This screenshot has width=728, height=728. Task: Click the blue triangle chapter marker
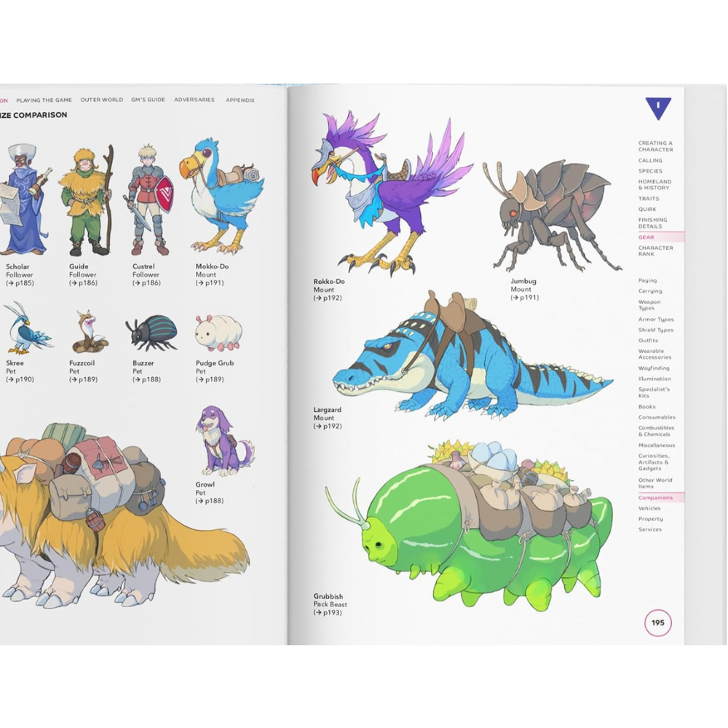[x=658, y=108]
